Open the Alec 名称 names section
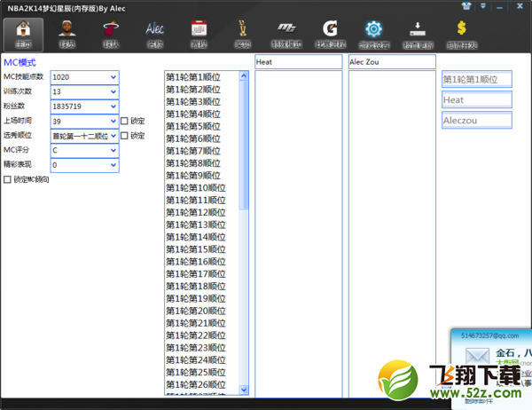 155,35
